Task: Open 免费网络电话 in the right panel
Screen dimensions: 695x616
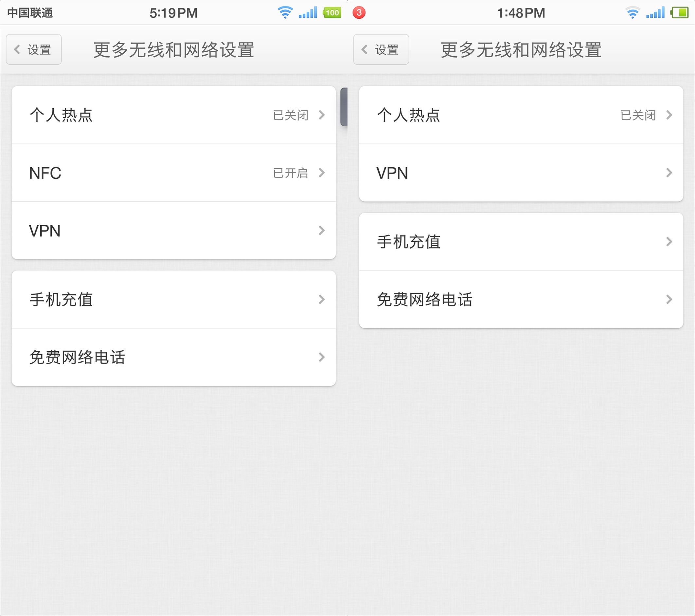Action: pos(521,299)
